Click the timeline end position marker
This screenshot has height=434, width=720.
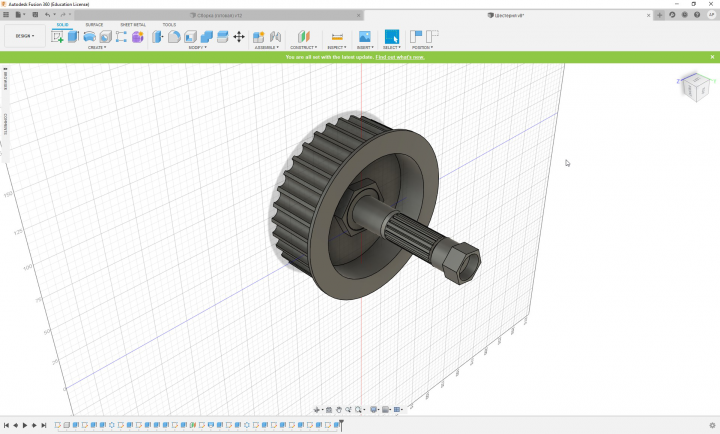click(x=342, y=425)
